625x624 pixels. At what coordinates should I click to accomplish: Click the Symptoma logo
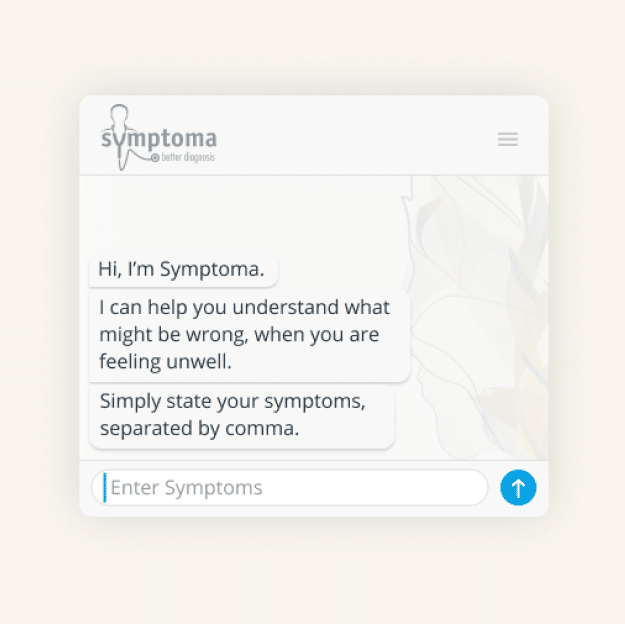(158, 139)
